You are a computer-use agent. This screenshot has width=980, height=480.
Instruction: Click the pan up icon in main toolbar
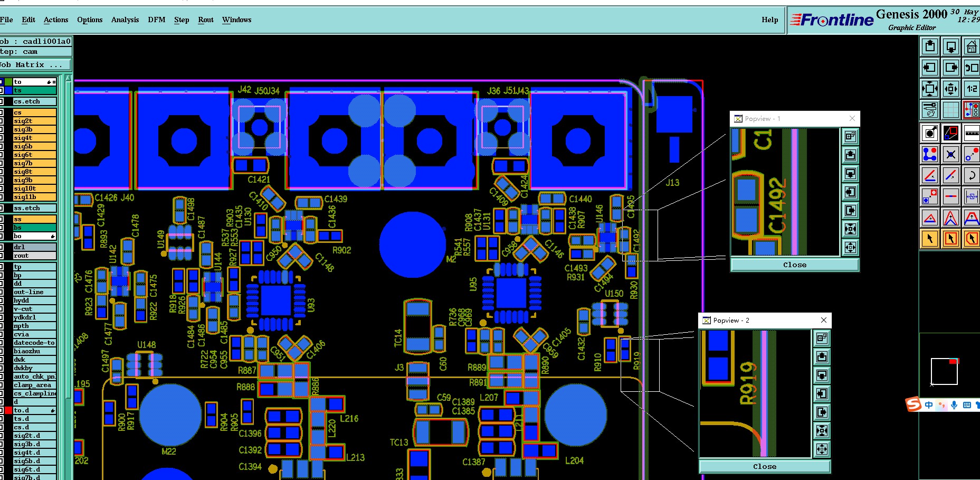(930, 46)
